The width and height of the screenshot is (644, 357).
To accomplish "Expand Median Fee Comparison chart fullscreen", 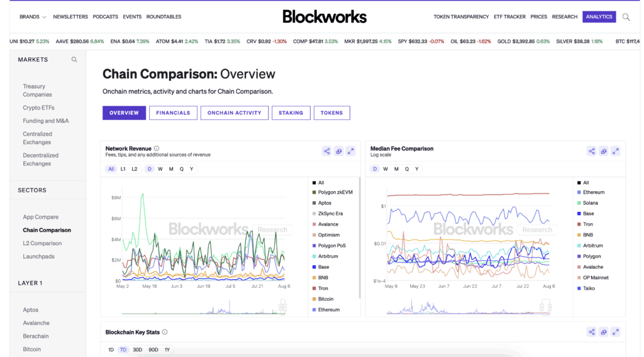I will click(x=616, y=151).
